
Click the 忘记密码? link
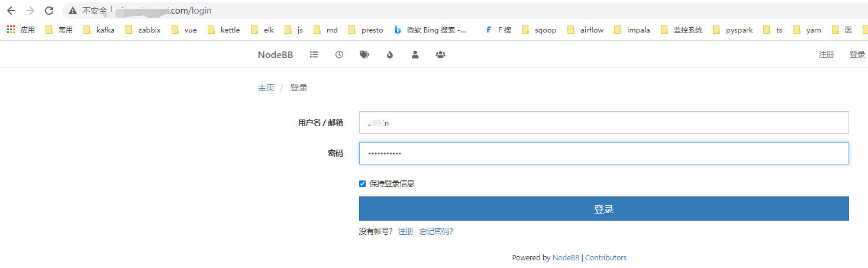(x=436, y=231)
